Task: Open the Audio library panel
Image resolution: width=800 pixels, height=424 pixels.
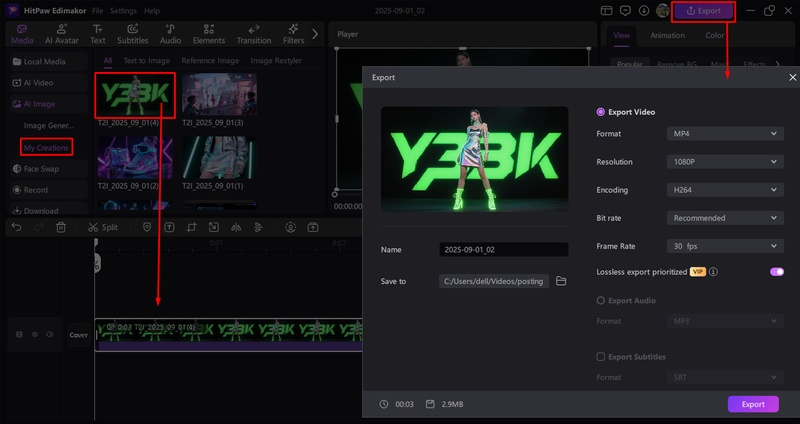Action: 170,34
